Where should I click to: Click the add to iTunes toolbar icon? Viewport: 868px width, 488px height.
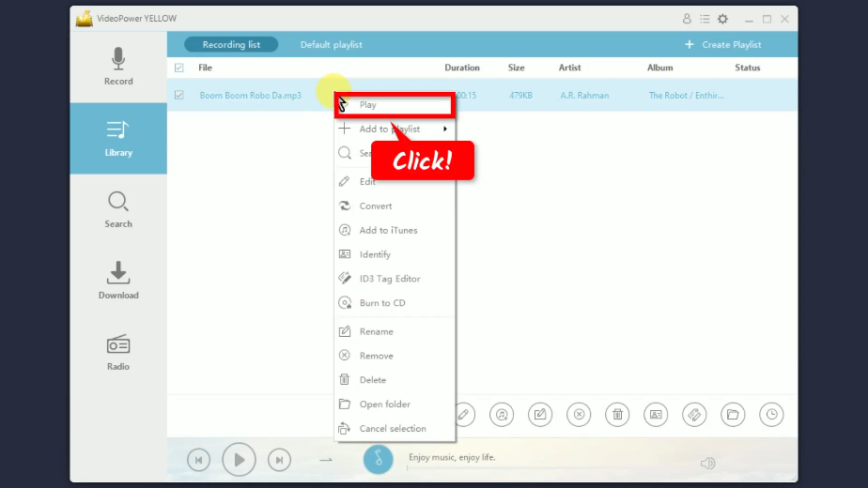[502, 415]
